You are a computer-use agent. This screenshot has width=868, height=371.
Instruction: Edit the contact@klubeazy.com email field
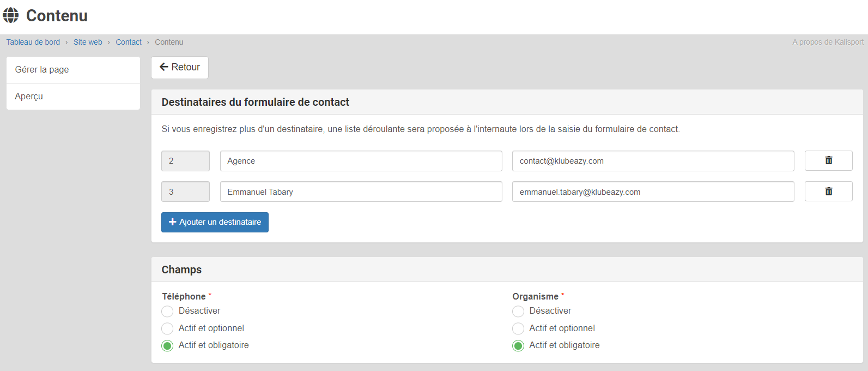coord(653,161)
